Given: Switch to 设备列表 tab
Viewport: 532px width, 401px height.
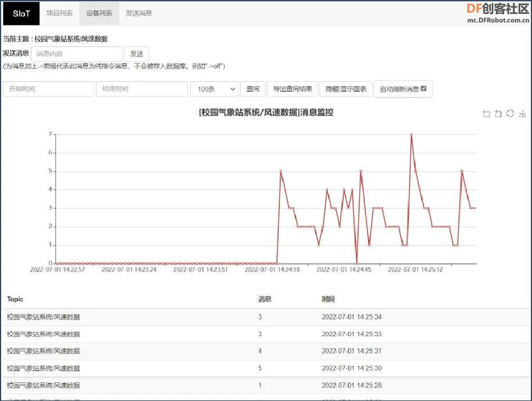Looking at the screenshot, I should [x=99, y=14].
